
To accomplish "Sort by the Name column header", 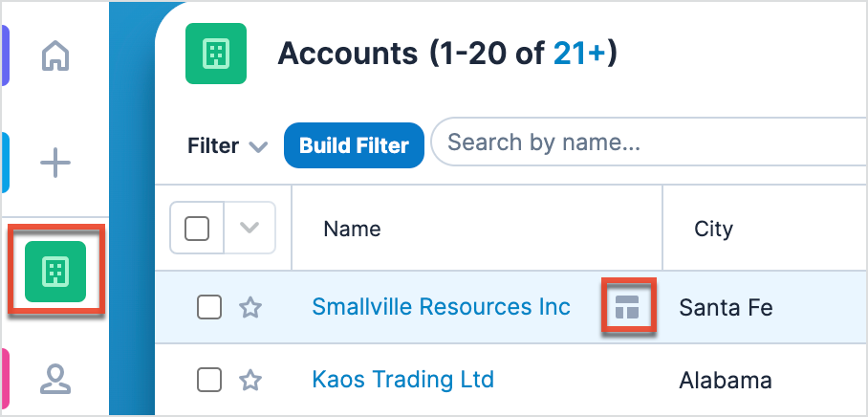I will (352, 229).
